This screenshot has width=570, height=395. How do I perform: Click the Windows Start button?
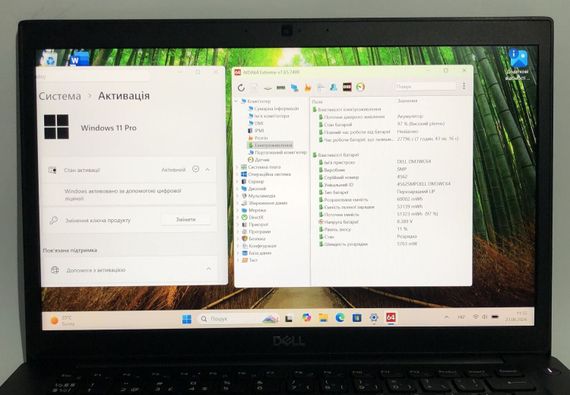point(186,319)
